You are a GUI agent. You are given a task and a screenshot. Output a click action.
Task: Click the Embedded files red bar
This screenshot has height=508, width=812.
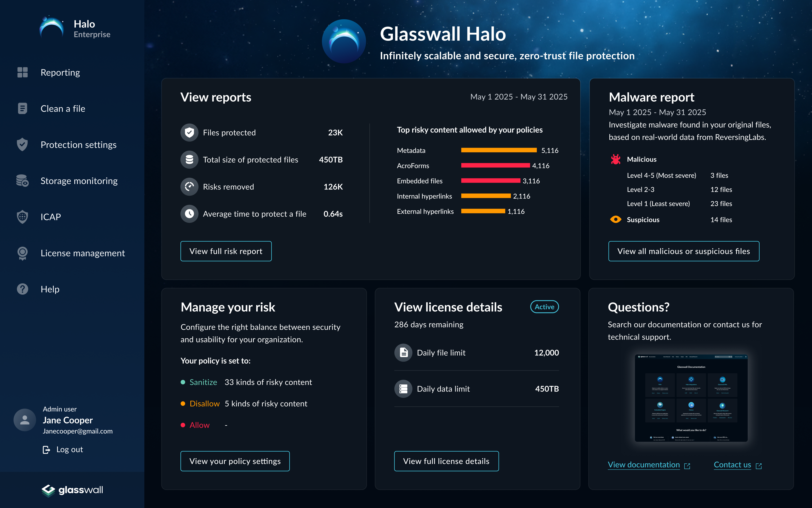pyautogui.click(x=491, y=181)
